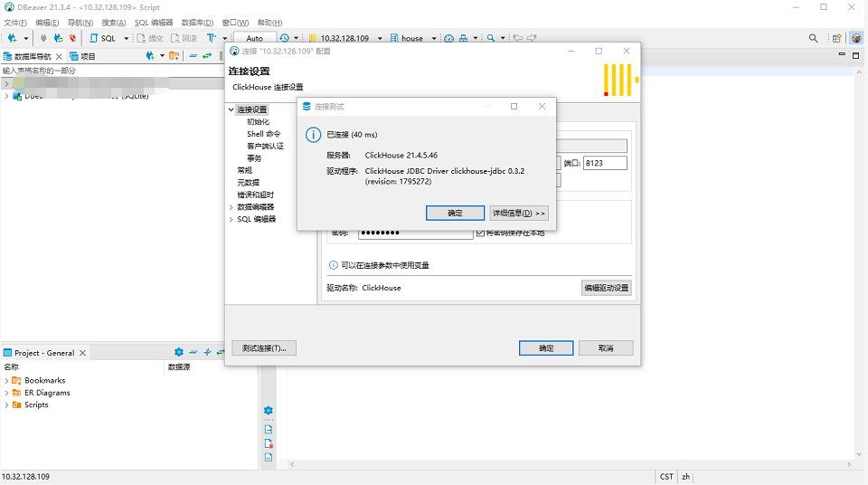
Task: Open dropdown arrow next to new connection
Action: pos(25,38)
